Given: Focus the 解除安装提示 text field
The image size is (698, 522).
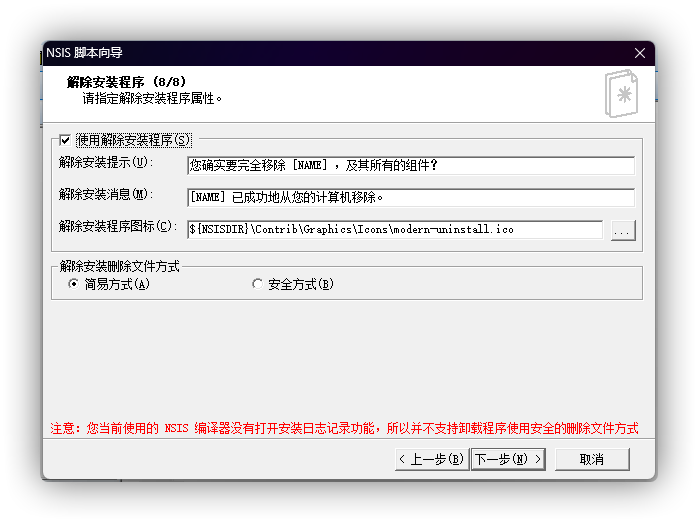Looking at the screenshot, I should click(x=410, y=165).
